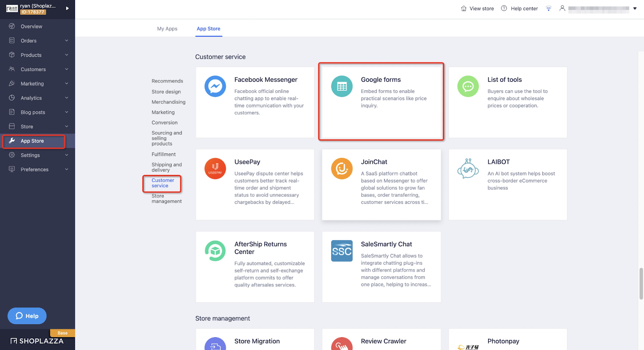This screenshot has height=350, width=644.
Task: Open the LAIBOT app title
Action: pyautogui.click(x=498, y=162)
